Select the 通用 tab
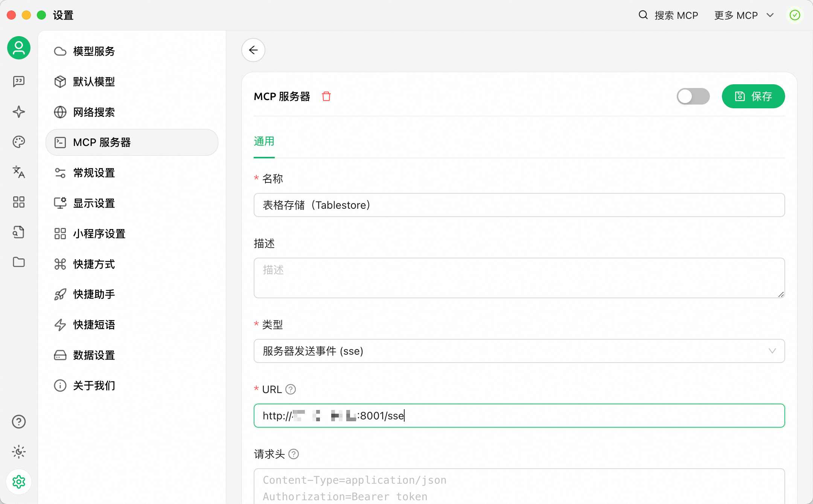The image size is (813, 504). (264, 141)
